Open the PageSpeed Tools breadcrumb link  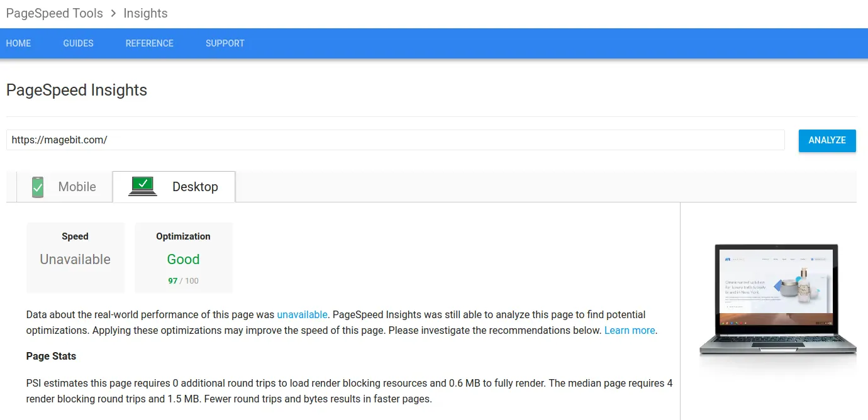pyautogui.click(x=55, y=13)
